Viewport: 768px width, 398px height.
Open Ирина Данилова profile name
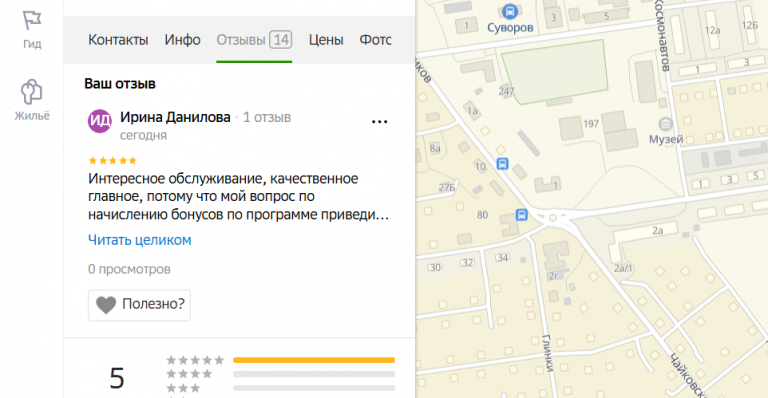click(175, 117)
